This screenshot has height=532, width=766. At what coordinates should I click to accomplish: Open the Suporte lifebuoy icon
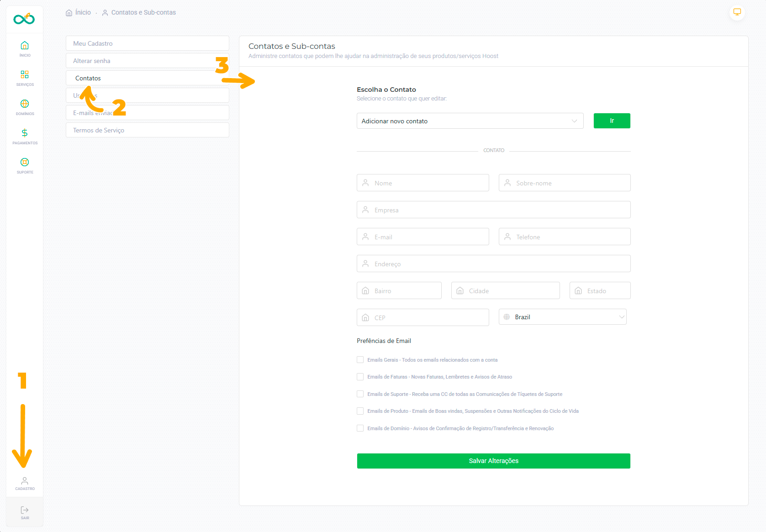pos(25,163)
